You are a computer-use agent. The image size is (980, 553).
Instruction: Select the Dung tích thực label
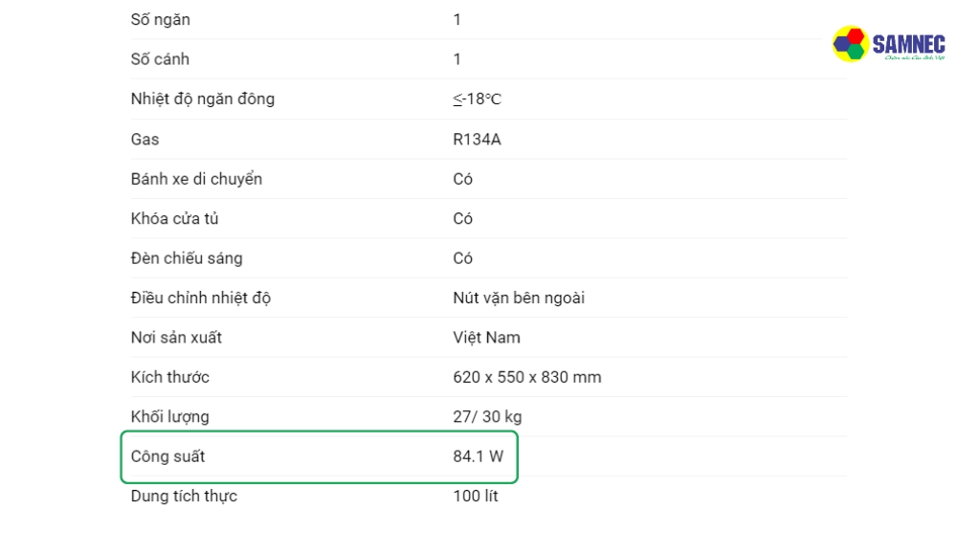pos(184,497)
